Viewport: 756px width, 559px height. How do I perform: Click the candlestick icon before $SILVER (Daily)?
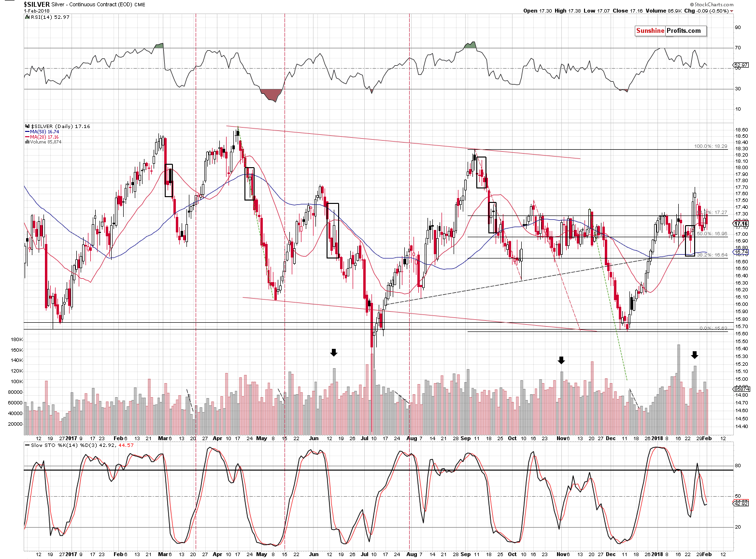[27, 127]
